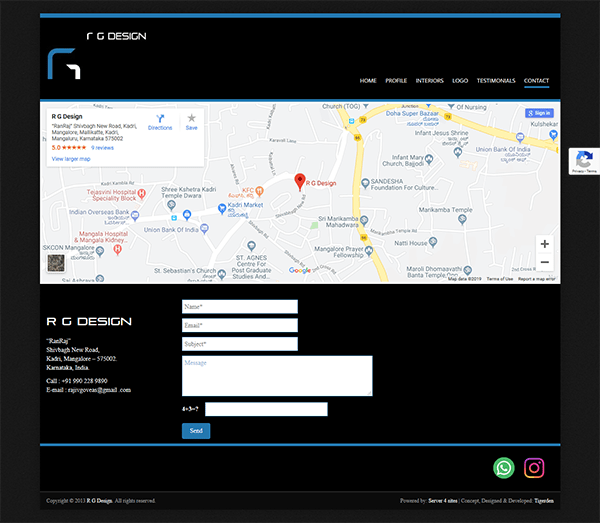This screenshot has width=600, height=523.
Task: Focus the Subject input field
Action: 240,344
